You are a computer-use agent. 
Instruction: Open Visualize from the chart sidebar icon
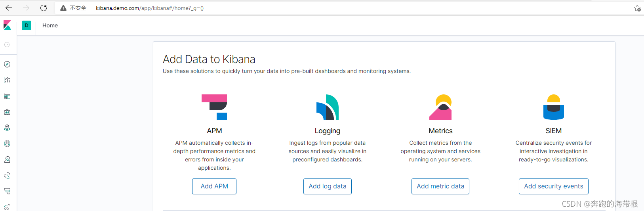[7, 80]
